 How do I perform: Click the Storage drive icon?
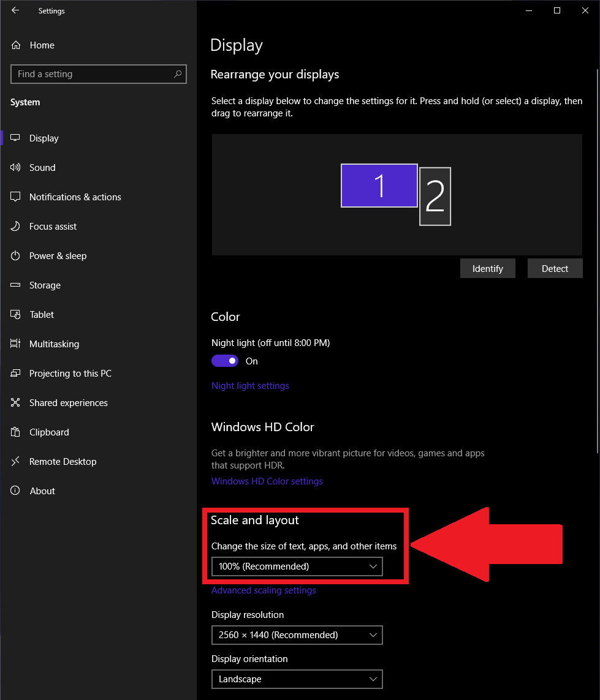point(15,285)
